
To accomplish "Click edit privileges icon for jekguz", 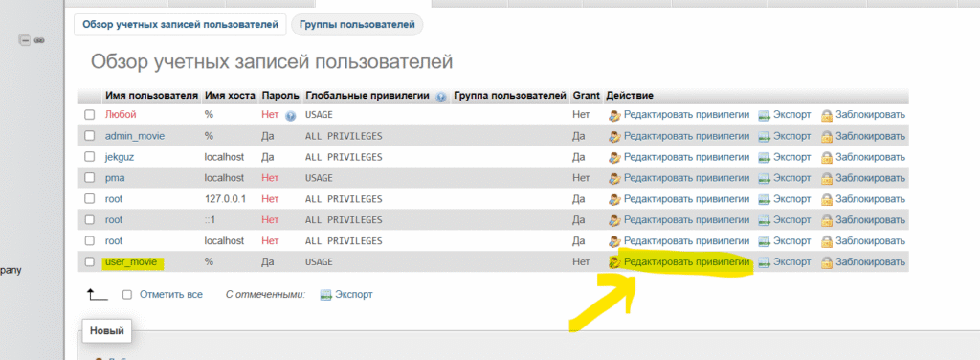I will [x=614, y=157].
